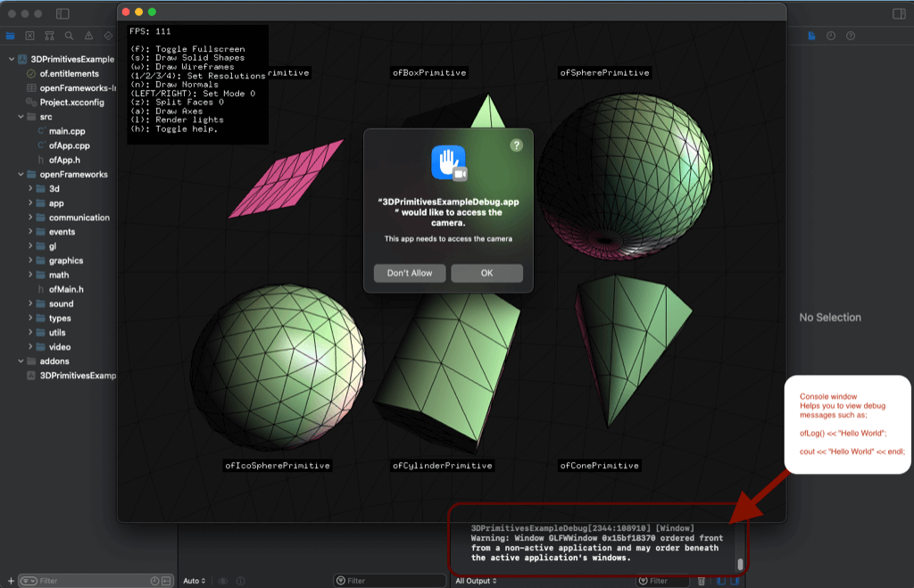Click the No Selection inspector text
Viewport: 914px width, 588px height.
[830, 318]
